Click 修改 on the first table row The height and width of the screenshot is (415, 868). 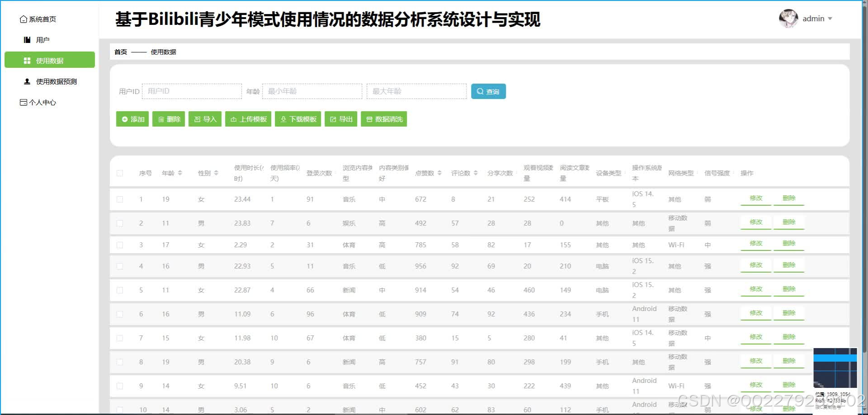click(755, 198)
